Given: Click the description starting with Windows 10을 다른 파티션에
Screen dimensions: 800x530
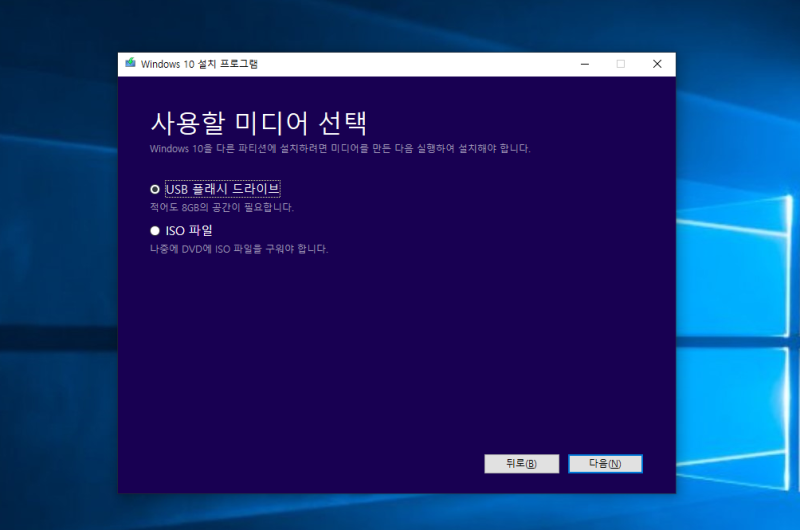Looking at the screenshot, I should pos(340,148).
